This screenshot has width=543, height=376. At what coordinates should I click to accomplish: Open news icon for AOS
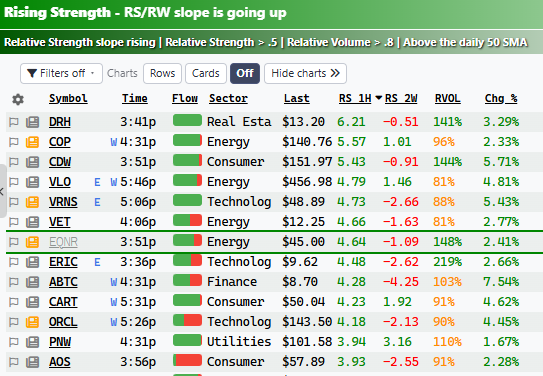tap(33, 362)
